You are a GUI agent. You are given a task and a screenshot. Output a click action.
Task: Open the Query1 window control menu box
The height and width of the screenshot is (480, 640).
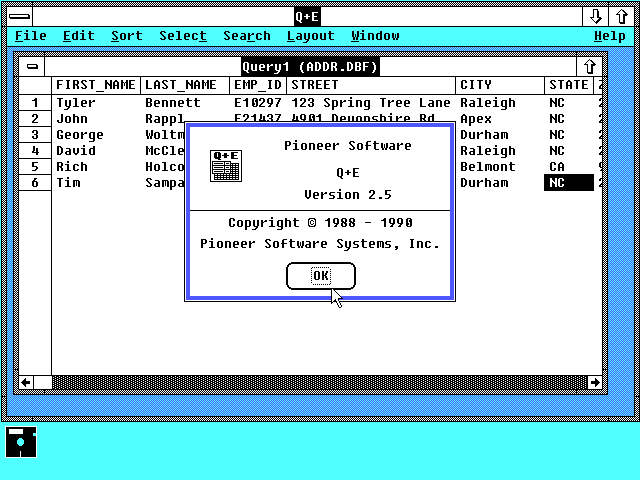click(x=33, y=67)
